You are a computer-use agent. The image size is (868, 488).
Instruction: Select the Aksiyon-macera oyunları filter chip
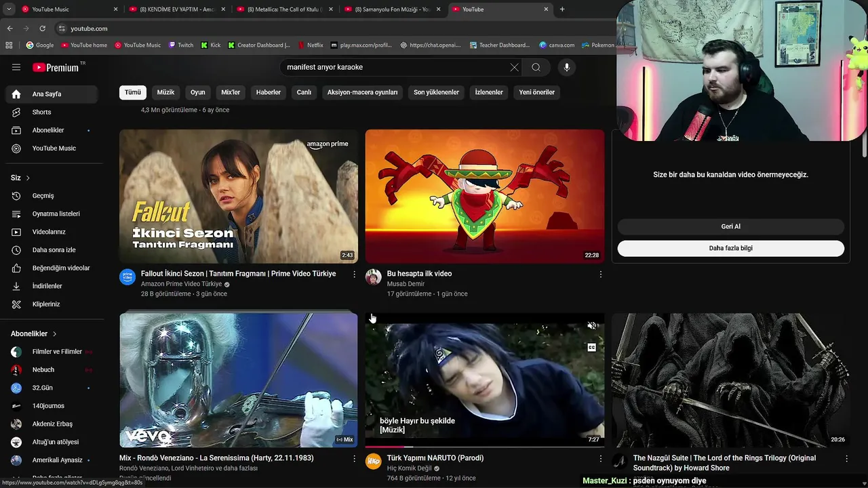(363, 92)
